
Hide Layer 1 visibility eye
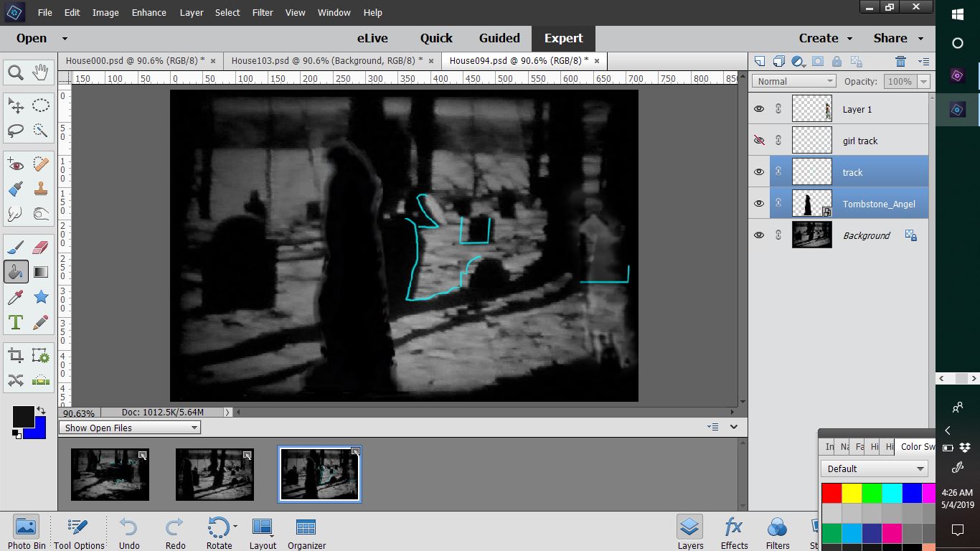tap(759, 109)
